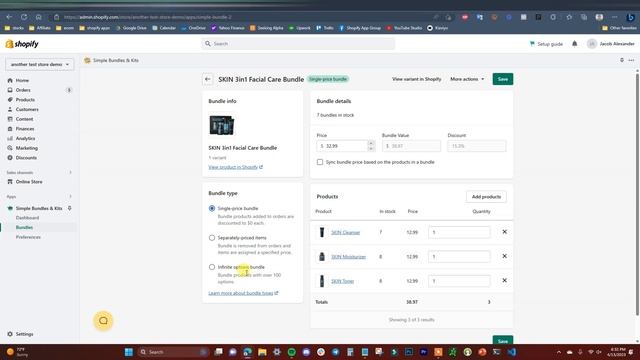
Task: Click the bottom Save button
Action: [503, 340]
